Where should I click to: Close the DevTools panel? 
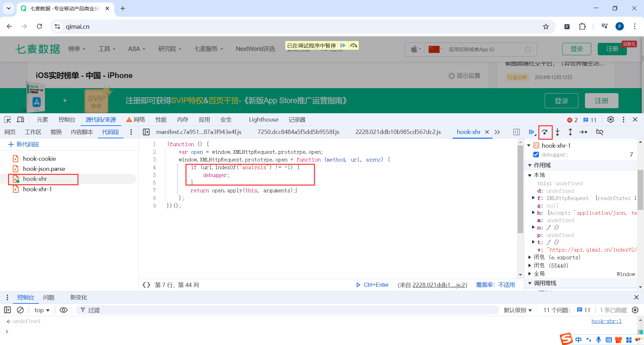pos(635,120)
